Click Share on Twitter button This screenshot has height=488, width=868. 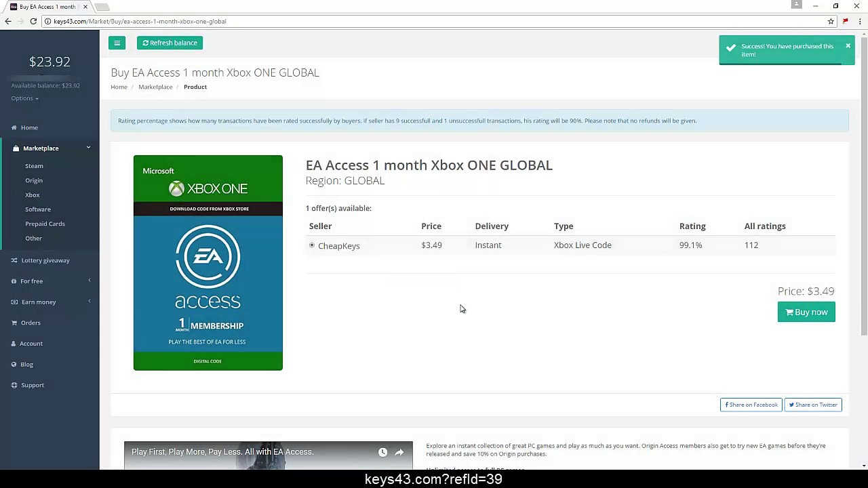click(813, 405)
